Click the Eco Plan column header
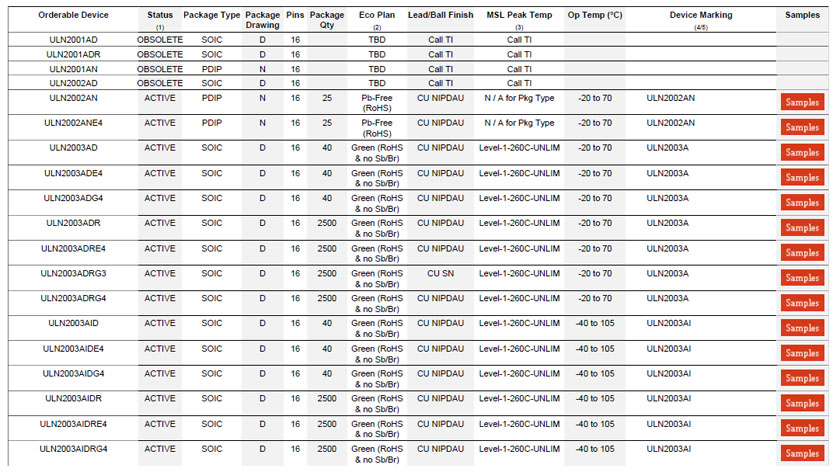840x472 pixels. pos(376,16)
